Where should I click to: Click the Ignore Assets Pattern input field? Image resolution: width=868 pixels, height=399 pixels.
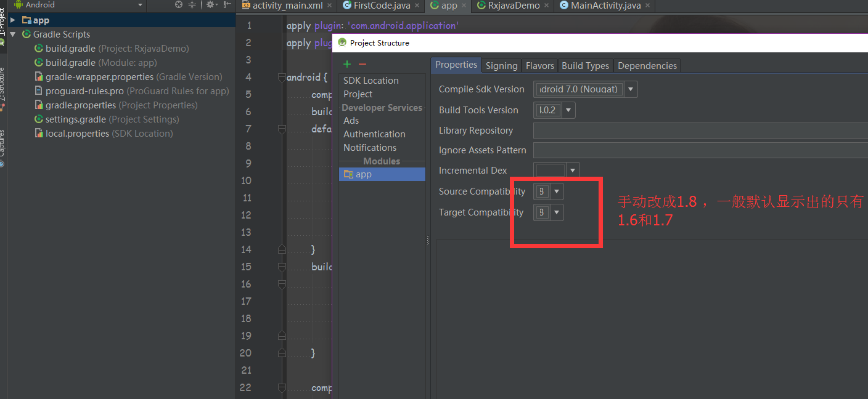click(x=700, y=150)
